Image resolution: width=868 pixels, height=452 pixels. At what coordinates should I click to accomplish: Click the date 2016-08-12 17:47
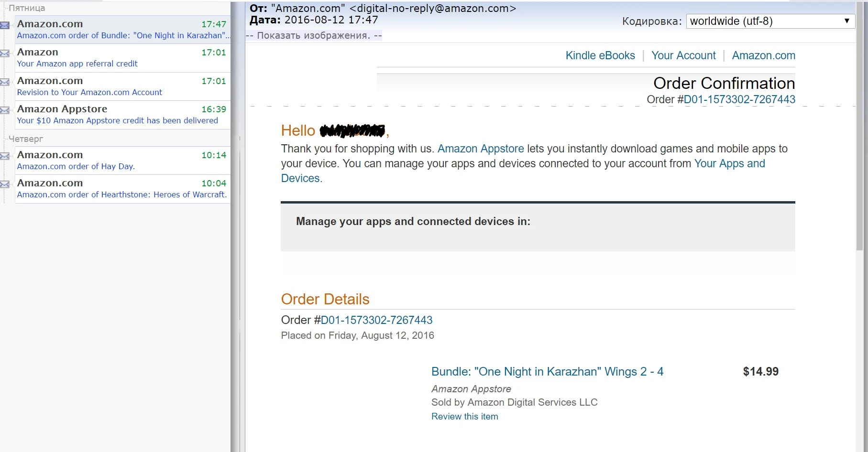(x=331, y=20)
